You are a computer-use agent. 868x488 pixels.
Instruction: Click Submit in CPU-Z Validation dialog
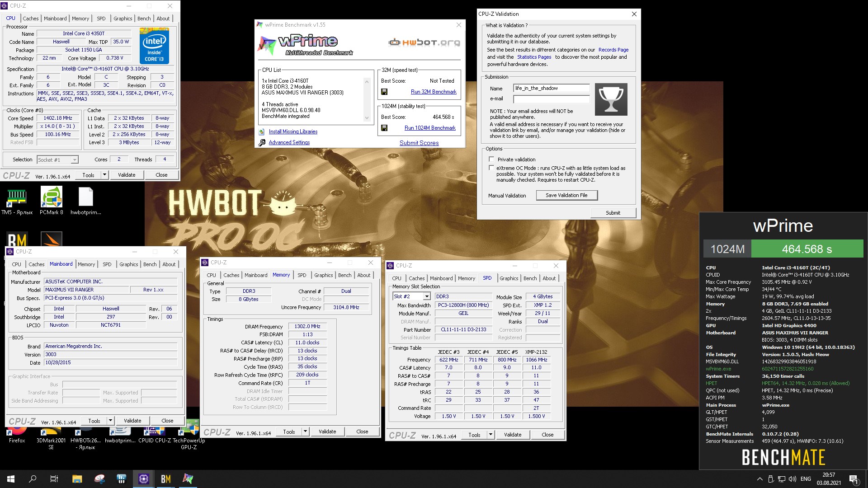613,213
